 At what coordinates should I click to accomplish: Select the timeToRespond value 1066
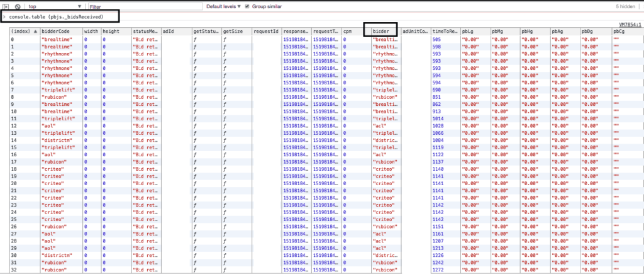click(x=438, y=133)
